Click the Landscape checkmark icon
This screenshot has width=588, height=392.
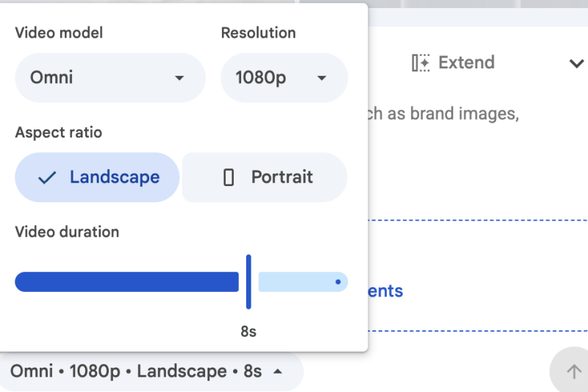pos(47,177)
